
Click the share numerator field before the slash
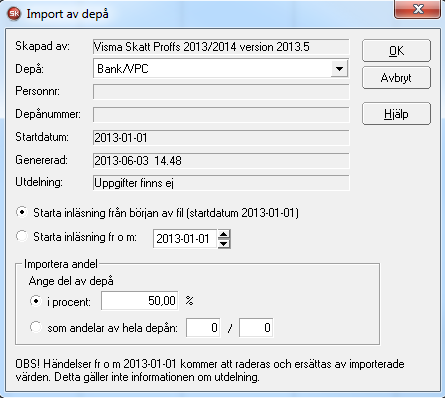point(203,328)
